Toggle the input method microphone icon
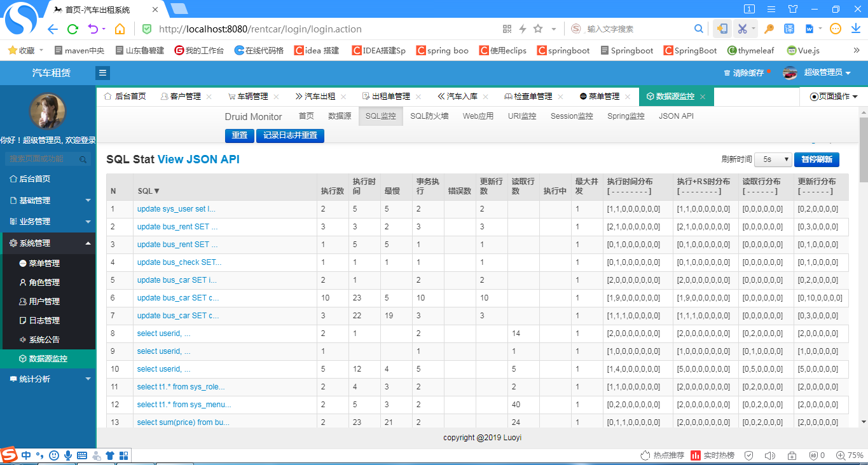868x465 pixels. (68, 455)
